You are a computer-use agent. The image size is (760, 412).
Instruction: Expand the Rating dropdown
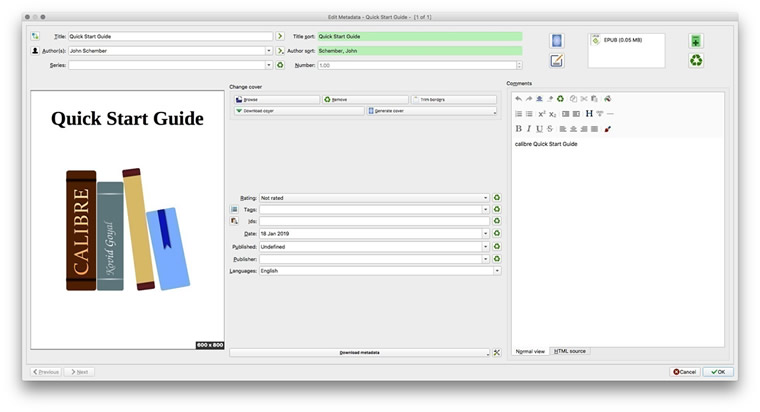[x=485, y=198]
